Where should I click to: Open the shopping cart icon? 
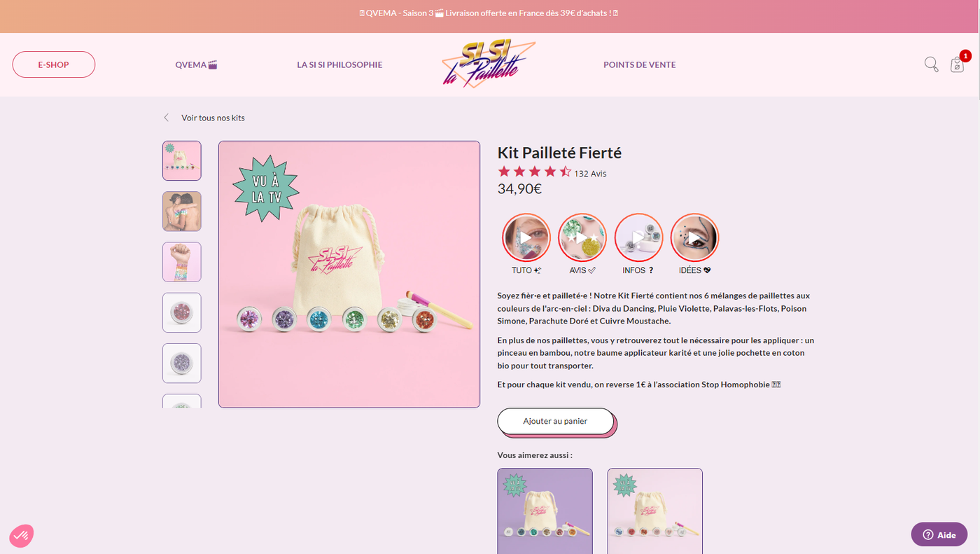958,64
